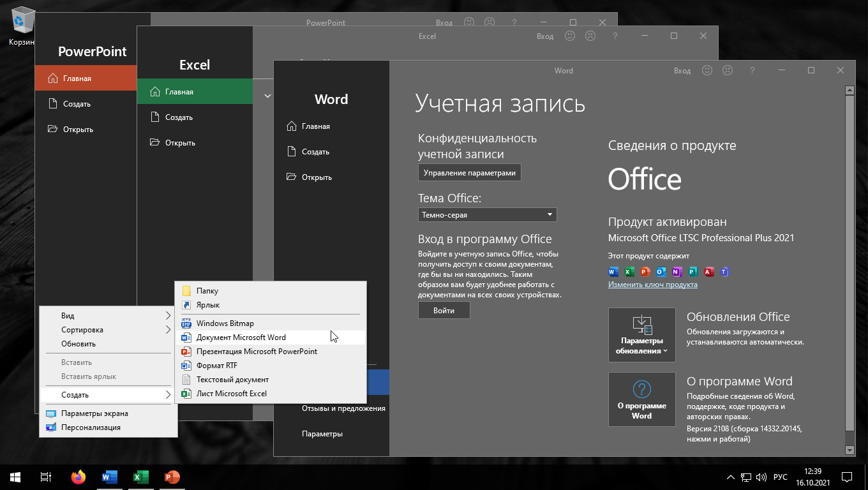Create new "Папку" from submenu

click(271, 291)
